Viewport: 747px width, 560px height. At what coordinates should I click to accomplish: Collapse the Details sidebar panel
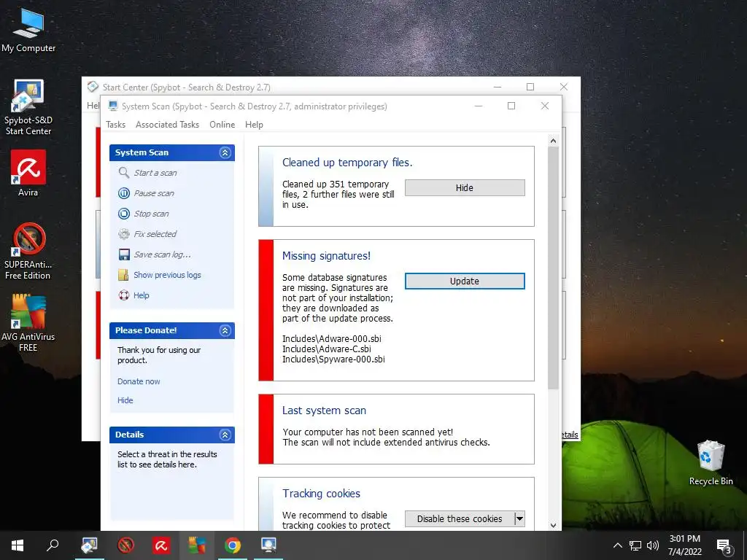[x=225, y=435]
